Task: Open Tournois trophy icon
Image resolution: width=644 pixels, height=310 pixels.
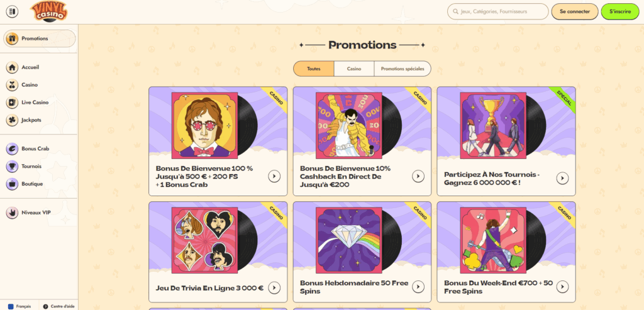Action: (x=13, y=166)
